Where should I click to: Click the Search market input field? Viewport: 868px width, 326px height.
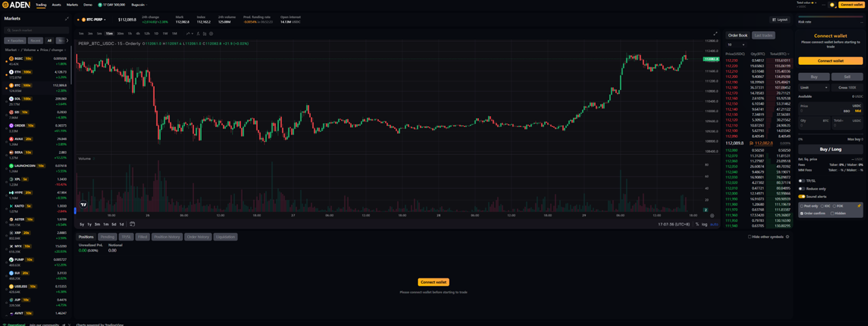(36, 30)
